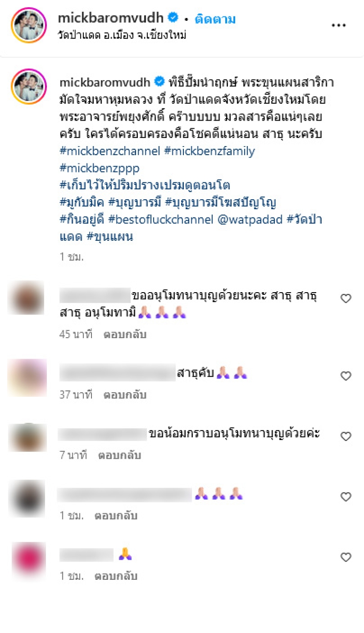Click the ติดตาม follow button
Screen dimensions: 364x633
pos(215,19)
